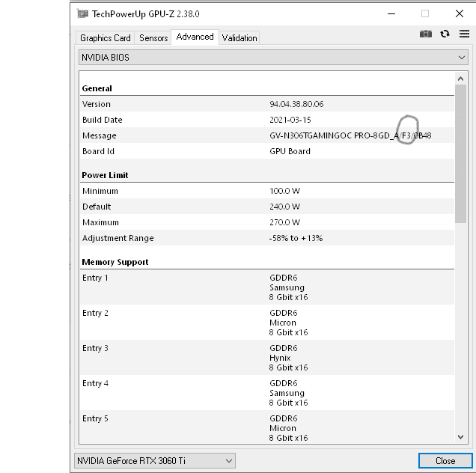The height and width of the screenshot is (473, 476).
Task: Click the Message row label
Action: (100, 135)
